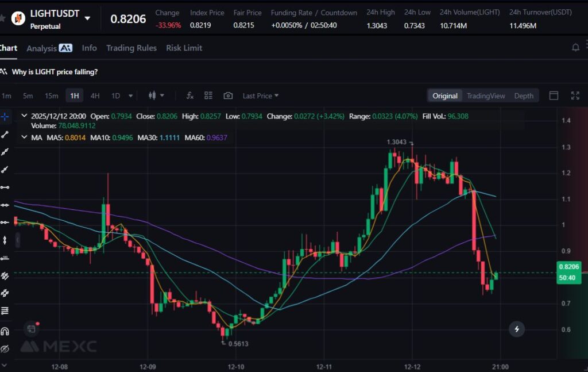Image resolution: width=588 pixels, height=372 pixels.
Task: Click the lightning quick-order icon
Action: pos(517,329)
